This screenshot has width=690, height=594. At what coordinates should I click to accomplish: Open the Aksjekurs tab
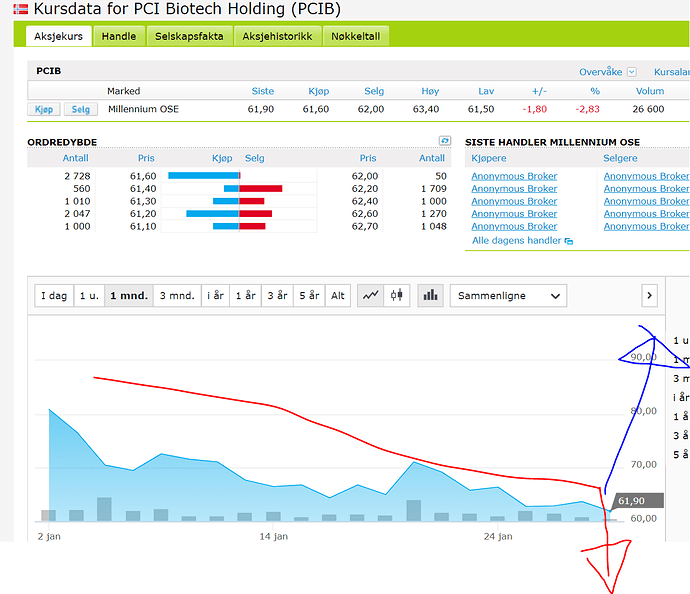59,36
